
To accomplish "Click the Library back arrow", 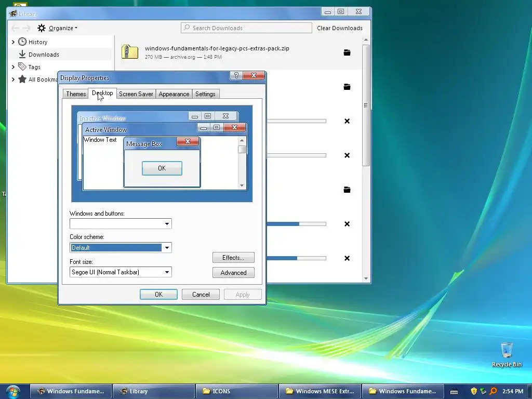I will (x=15, y=28).
